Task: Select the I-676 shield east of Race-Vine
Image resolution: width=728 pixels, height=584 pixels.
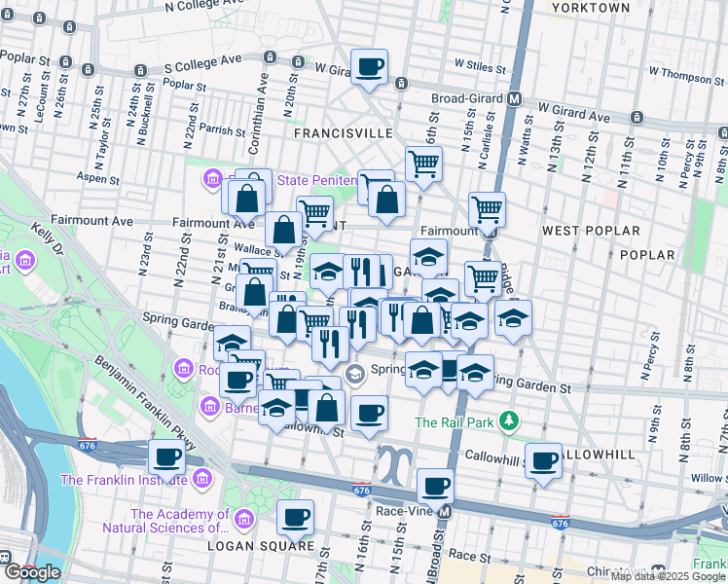Action: coord(561,523)
